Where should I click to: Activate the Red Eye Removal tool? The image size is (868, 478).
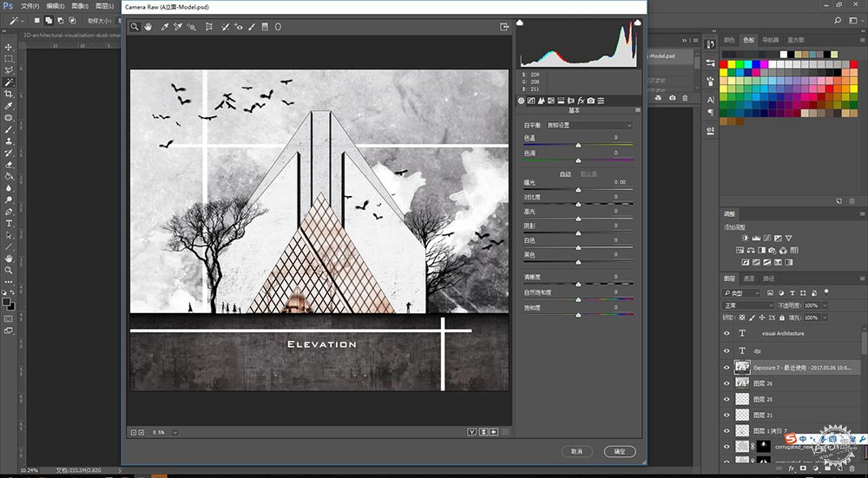pyautogui.click(x=239, y=27)
